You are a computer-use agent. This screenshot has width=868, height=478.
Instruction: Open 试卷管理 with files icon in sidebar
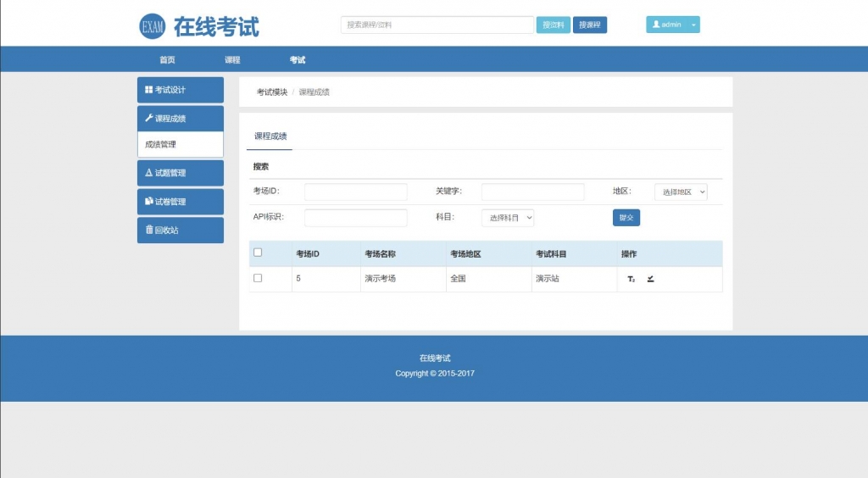click(x=180, y=202)
